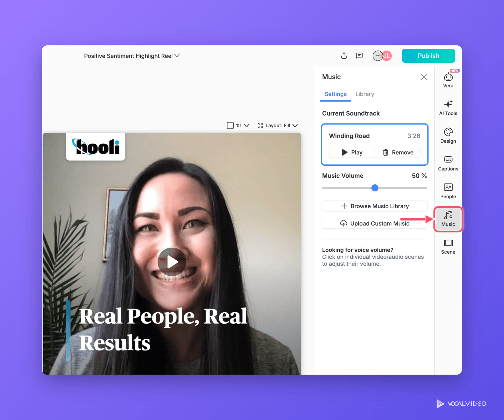
Task: Click the hooli logo on video
Action: (x=95, y=147)
